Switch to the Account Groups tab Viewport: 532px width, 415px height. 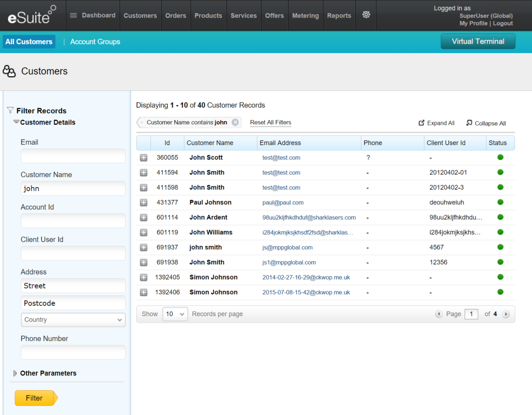[x=95, y=42]
